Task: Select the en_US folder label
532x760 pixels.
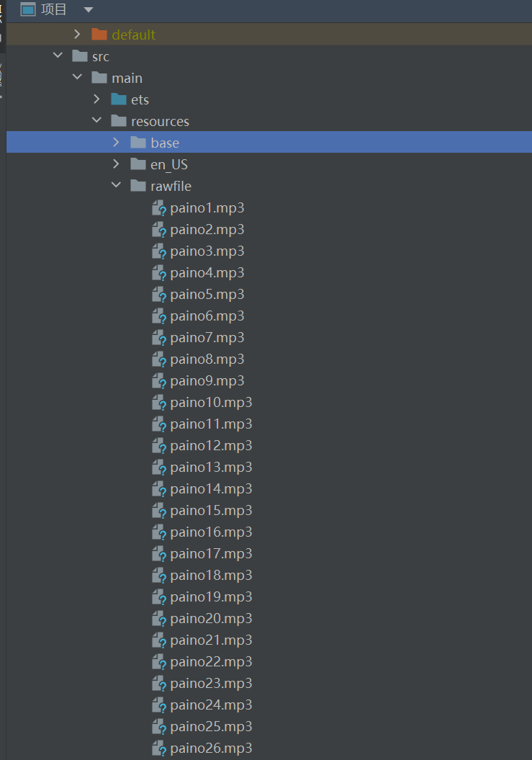Action: click(x=169, y=164)
